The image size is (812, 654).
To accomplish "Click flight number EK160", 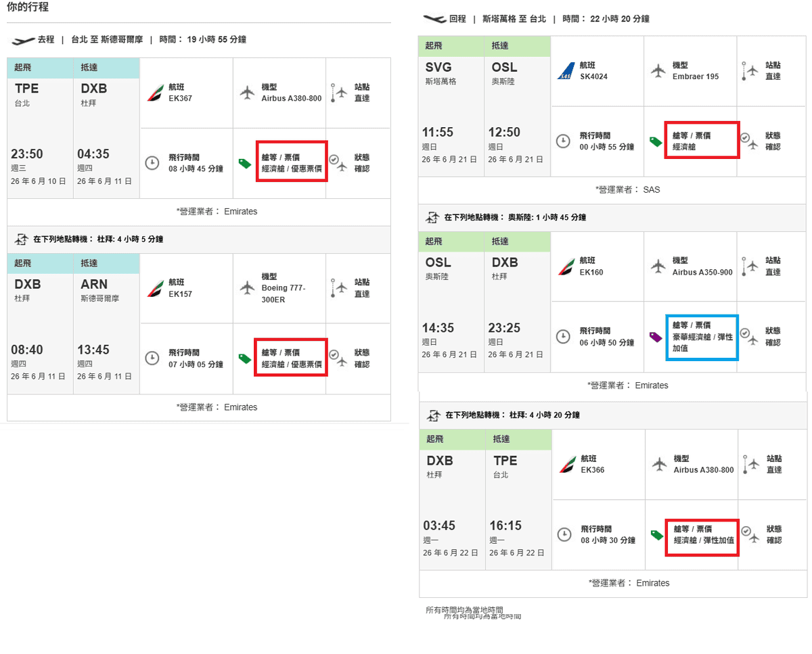I will click(591, 273).
